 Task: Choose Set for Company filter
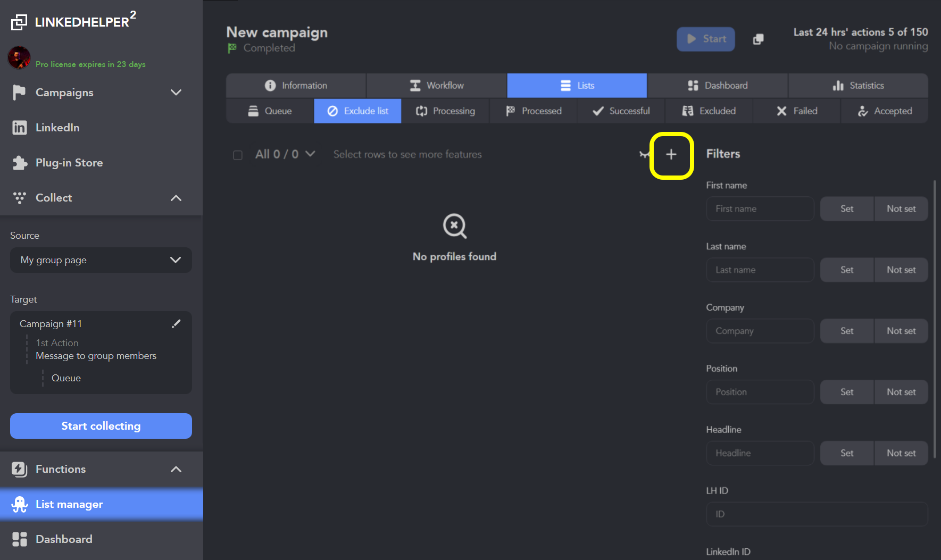tap(847, 331)
